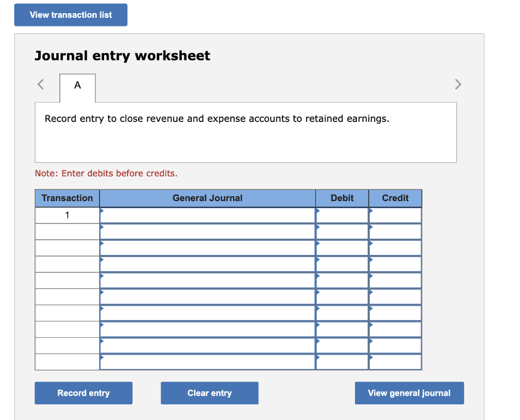This screenshot has width=520, height=420.
Task: Click Debit cell in third row
Action: pos(342,248)
